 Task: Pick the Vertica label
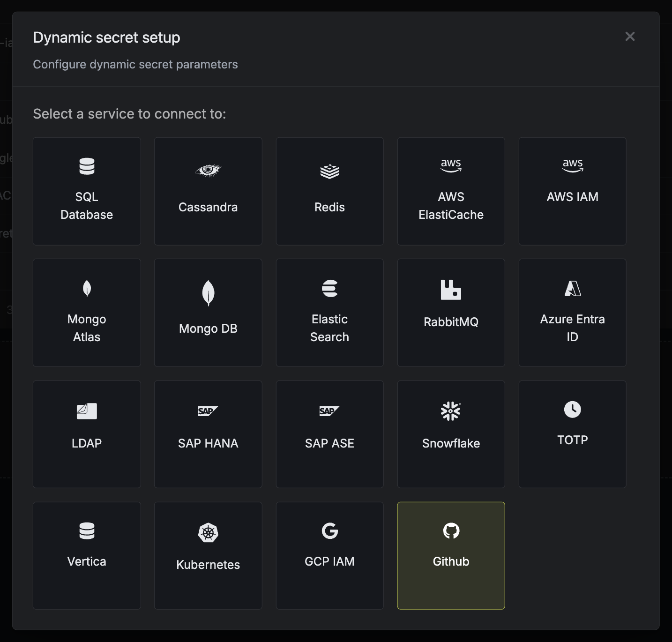click(x=87, y=561)
